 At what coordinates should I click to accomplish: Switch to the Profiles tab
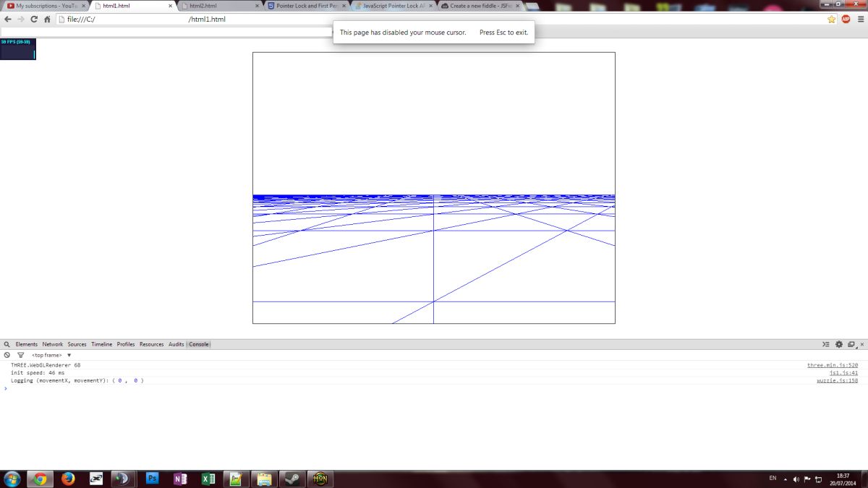126,344
